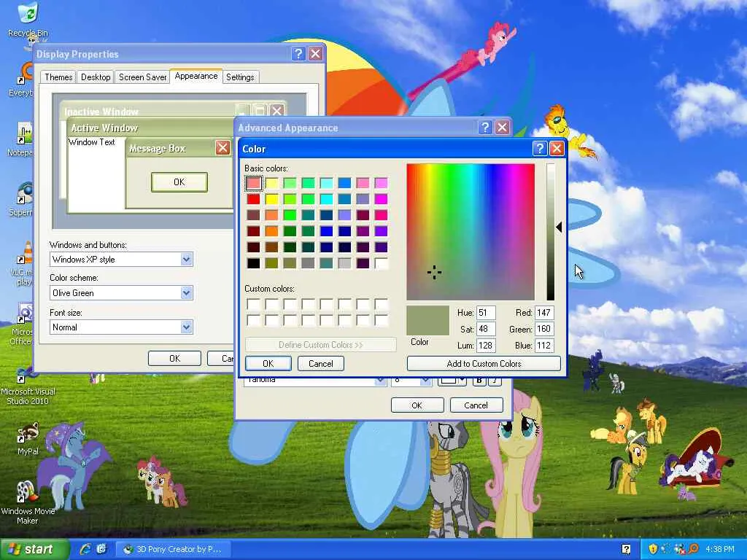Click the second quick launch icon on taskbar
The width and height of the screenshot is (747, 560).
(x=101, y=549)
